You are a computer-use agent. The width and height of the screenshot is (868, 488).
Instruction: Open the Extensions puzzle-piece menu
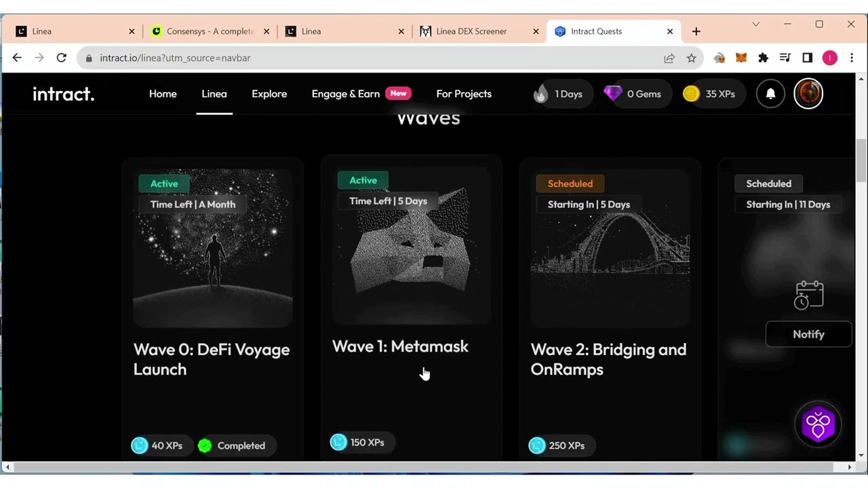tap(763, 58)
